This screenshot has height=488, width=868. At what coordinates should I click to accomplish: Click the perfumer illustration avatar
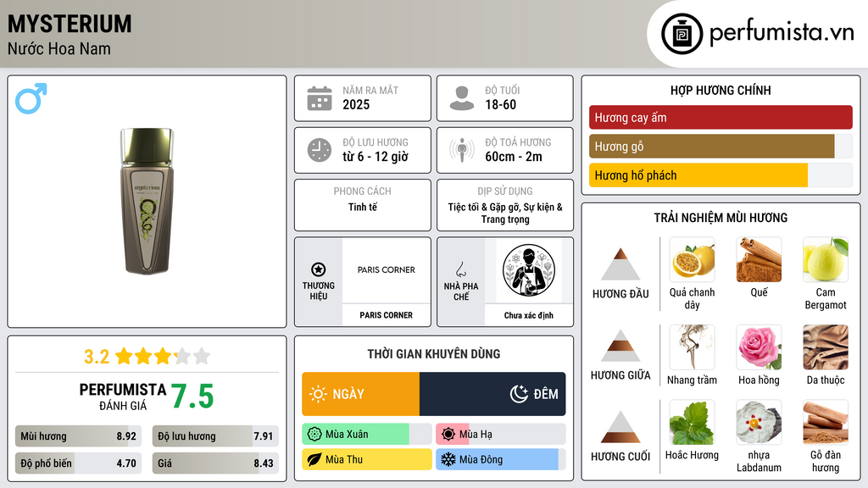529,270
